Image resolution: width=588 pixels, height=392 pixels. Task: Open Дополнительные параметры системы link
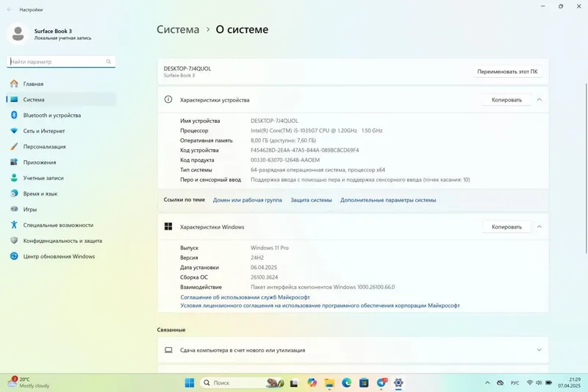[x=388, y=200]
